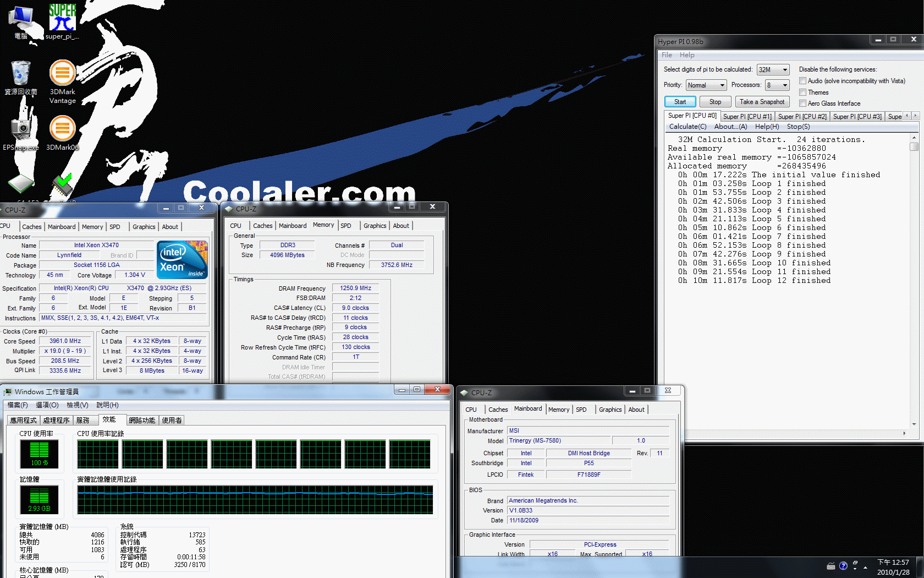Viewport: 924px width, 578px height.
Task: Launch the super_pi desktop shortcut
Action: [62, 22]
